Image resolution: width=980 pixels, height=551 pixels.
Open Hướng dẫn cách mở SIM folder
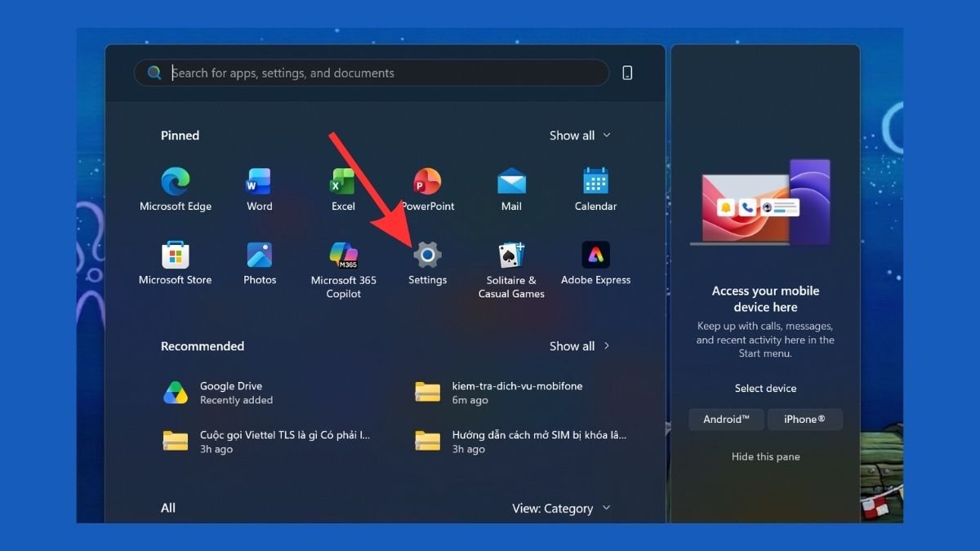point(521,442)
